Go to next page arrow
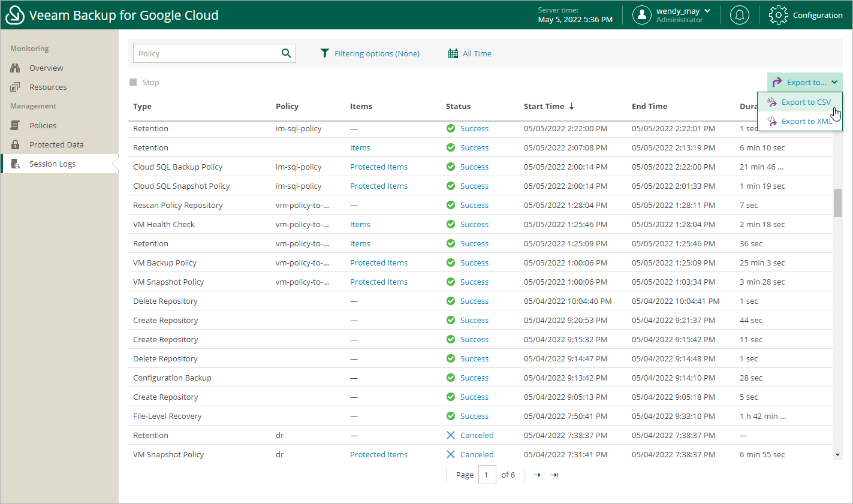The image size is (853, 504). [537, 475]
